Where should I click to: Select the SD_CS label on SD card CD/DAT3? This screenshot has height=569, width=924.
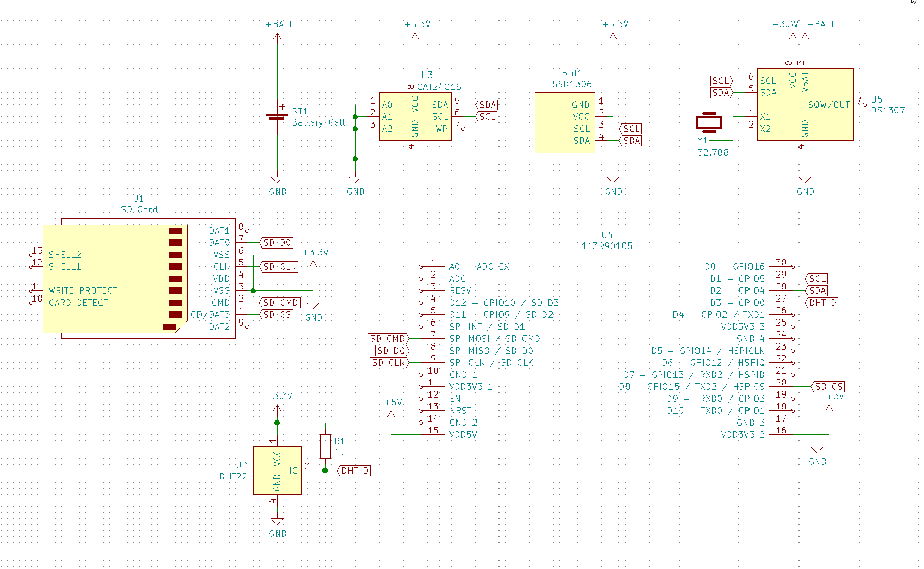click(x=277, y=315)
